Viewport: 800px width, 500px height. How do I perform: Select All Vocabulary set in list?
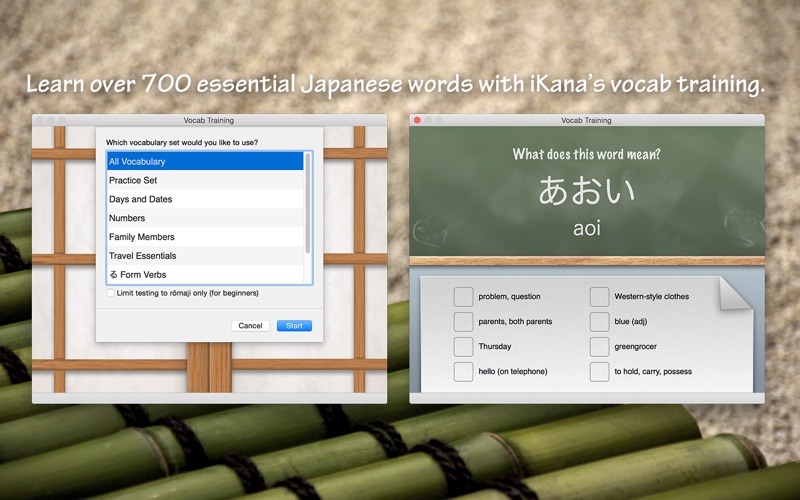[x=205, y=161]
